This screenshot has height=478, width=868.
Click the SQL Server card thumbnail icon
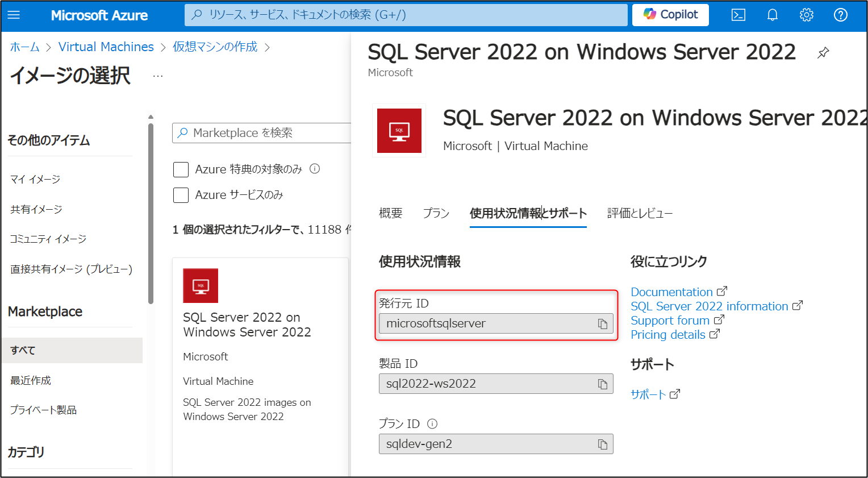(201, 285)
